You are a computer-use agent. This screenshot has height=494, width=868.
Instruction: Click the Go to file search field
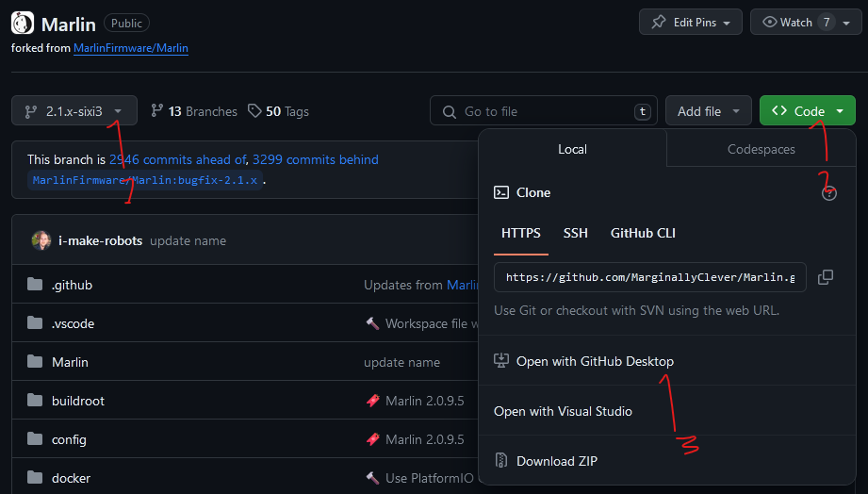pyautogui.click(x=542, y=111)
